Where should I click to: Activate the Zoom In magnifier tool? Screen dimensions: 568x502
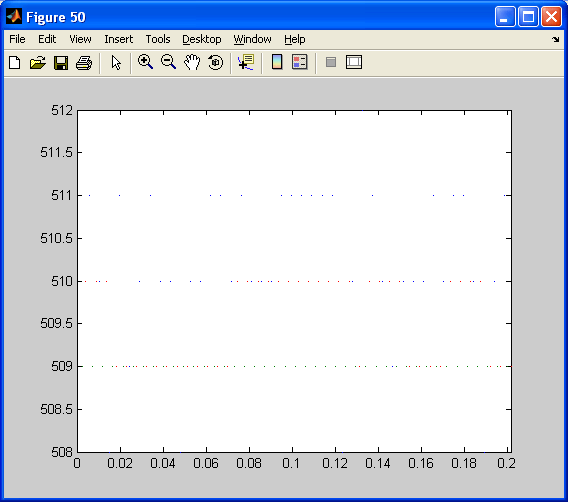[x=145, y=62]
